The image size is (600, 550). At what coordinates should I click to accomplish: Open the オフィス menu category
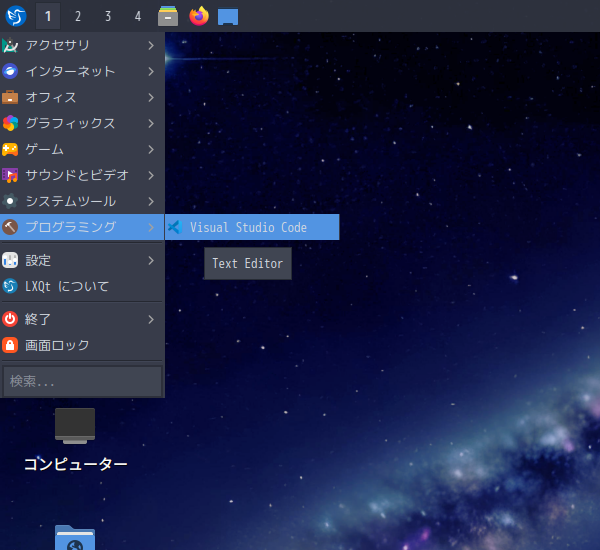82,97
